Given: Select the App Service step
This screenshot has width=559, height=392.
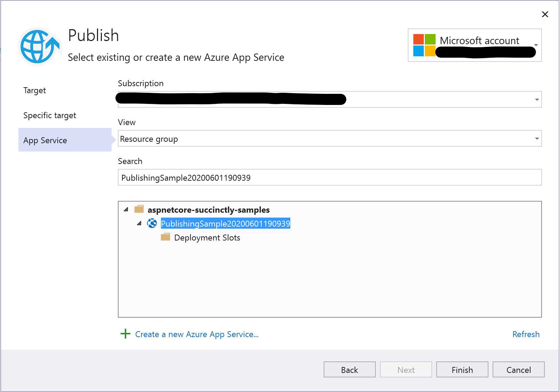Looking at the screenshot, I should (65, 140).
